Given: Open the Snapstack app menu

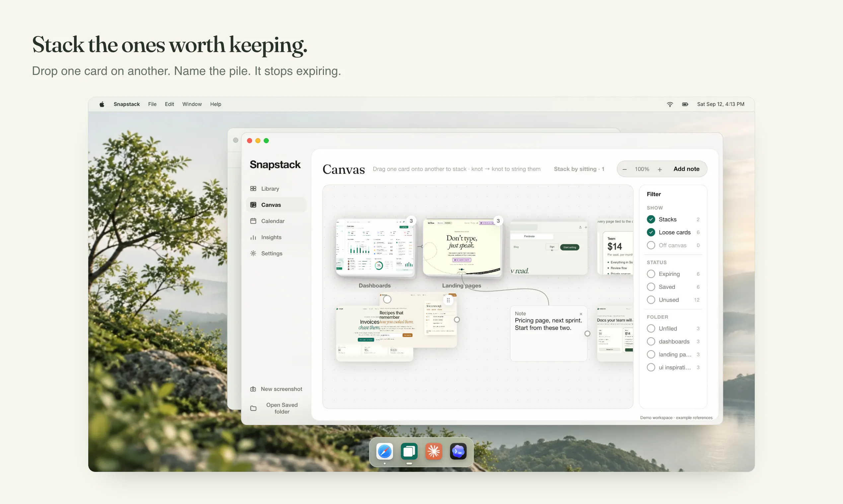Looking at the screenshot, I should point(126,104).
